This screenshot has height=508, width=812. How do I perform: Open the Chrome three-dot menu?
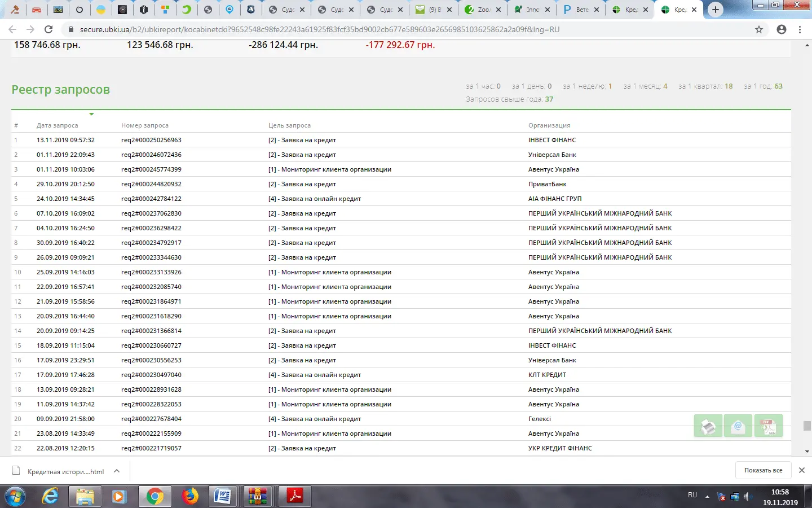click(800, 29)
